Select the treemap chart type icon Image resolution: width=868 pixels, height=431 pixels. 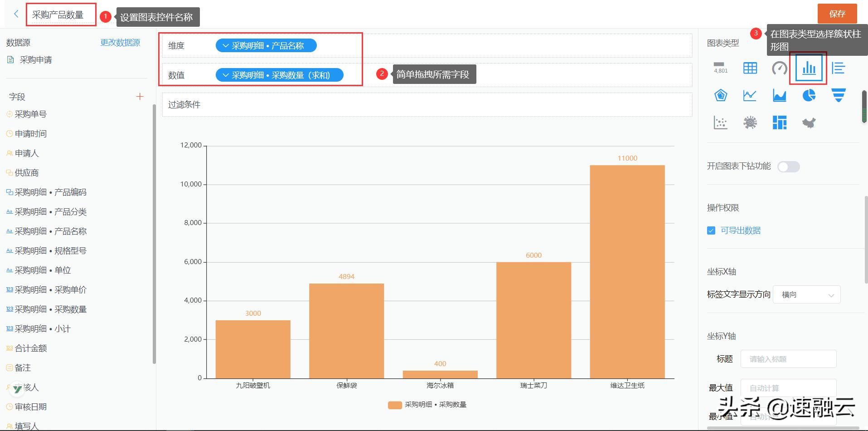tap(779, 122)
